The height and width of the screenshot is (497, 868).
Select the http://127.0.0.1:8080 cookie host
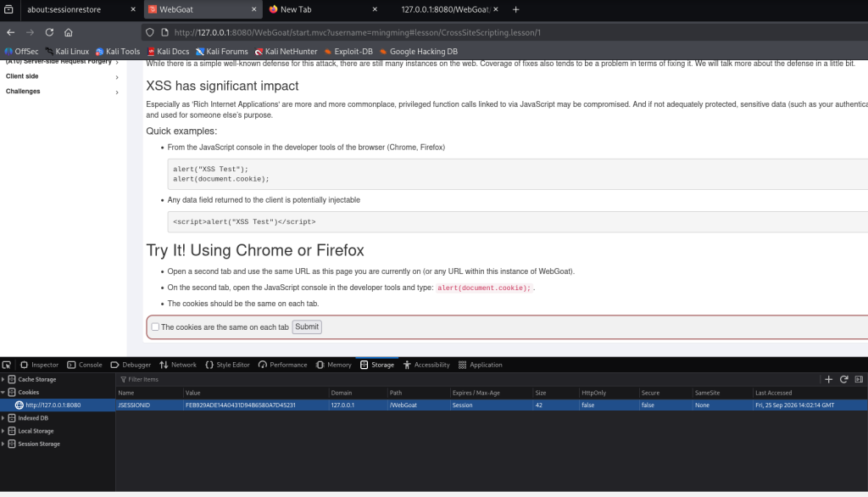[58, 405]
